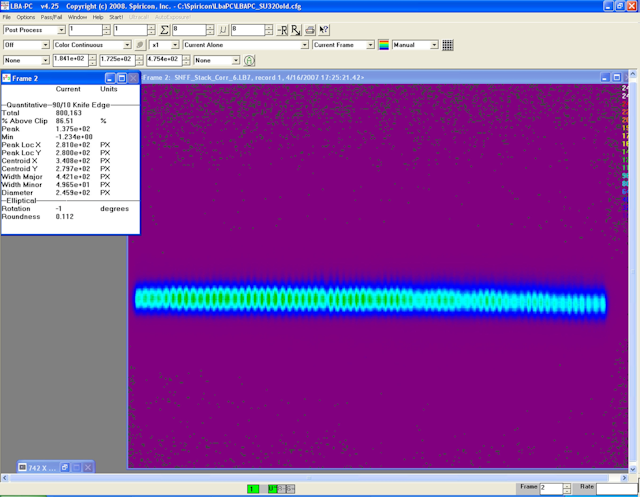Click the Sigma frame summing icon
The width and height of the screenshot is (640, 497).
(164, 30)
